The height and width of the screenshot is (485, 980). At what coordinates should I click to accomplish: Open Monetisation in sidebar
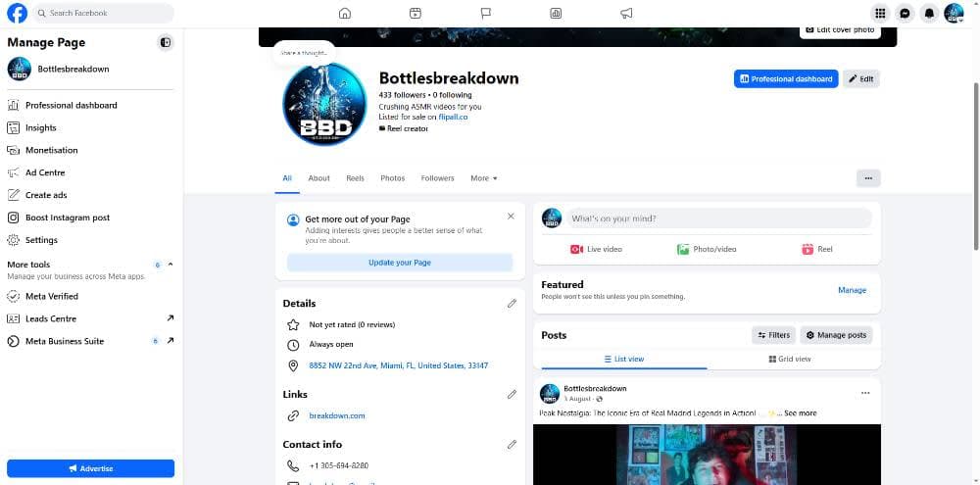(90, 151)
